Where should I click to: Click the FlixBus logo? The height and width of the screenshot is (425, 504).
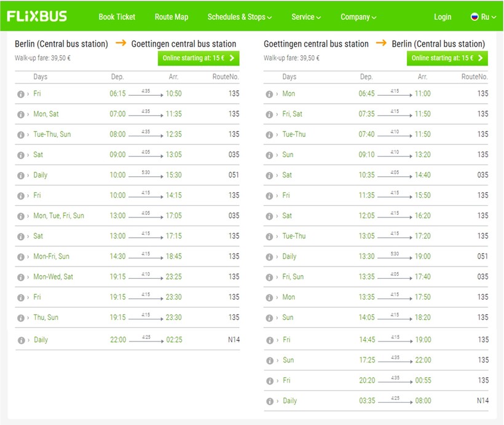click(x=37, y=17)
